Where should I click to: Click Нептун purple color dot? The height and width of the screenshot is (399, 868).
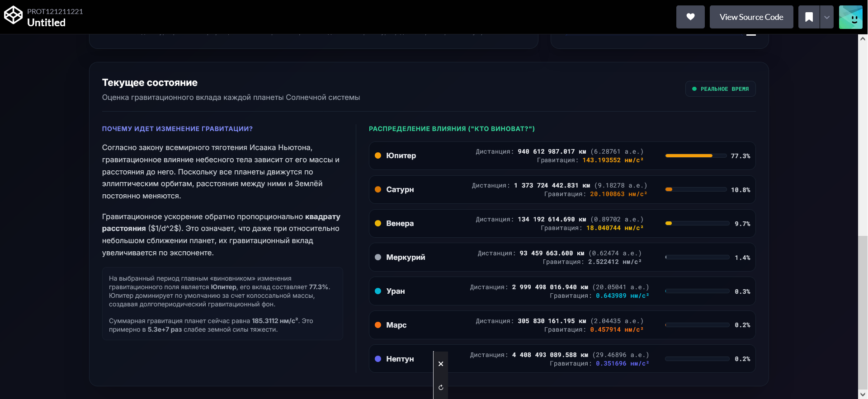click(378, 359)
